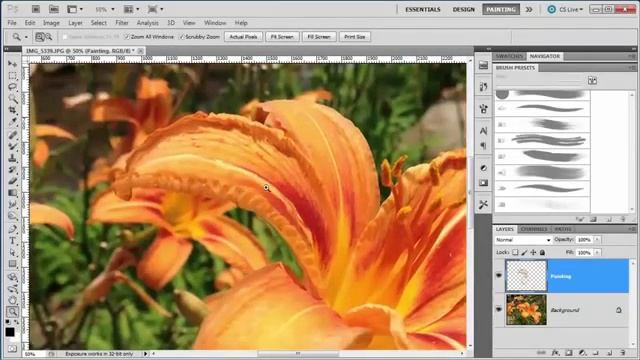Click the Add layer style fx icon

tap(555, 353)
